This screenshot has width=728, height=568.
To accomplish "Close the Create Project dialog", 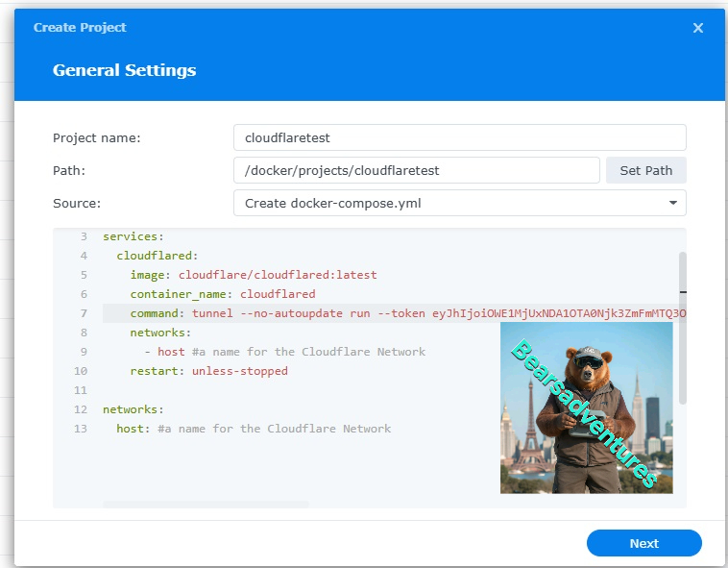I will (x=698, y=28).
